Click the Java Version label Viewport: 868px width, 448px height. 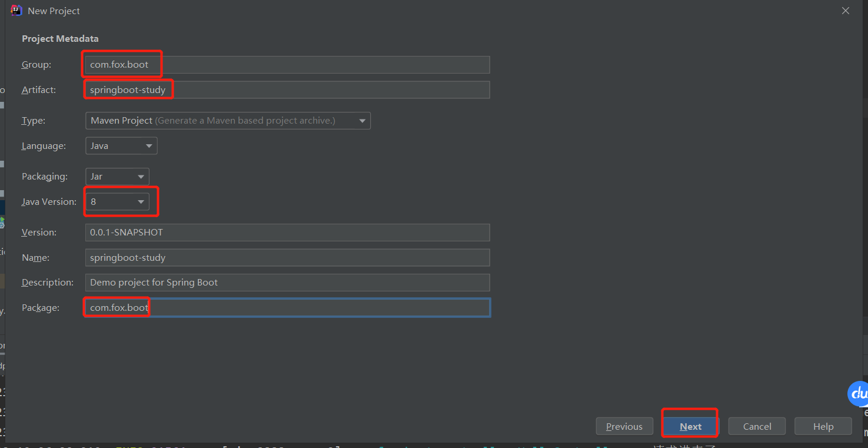[x=49, y=201]
